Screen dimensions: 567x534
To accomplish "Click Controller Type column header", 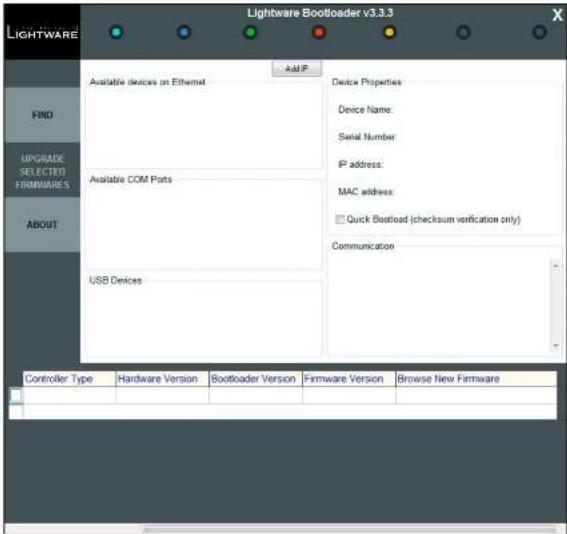I will pyautogui.click(x=69, y=379).
